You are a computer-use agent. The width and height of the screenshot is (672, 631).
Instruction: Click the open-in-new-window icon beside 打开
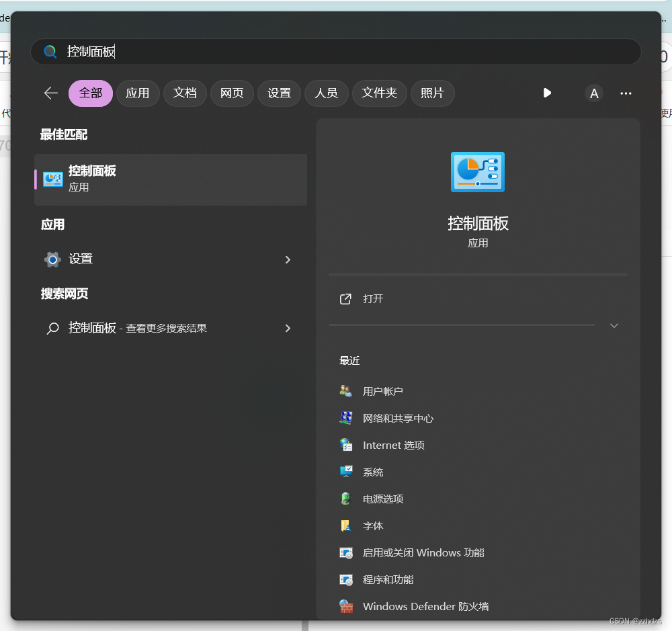pyautogui.click(x=345, y=299)
